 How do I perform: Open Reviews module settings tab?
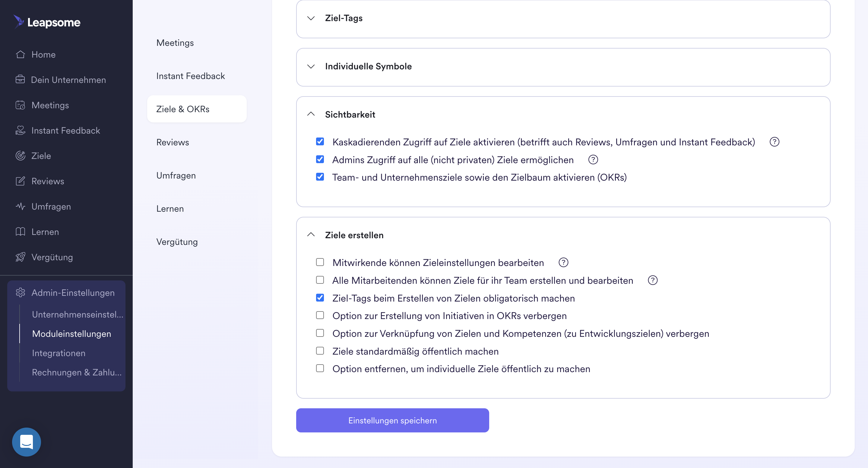pos(197,142)
